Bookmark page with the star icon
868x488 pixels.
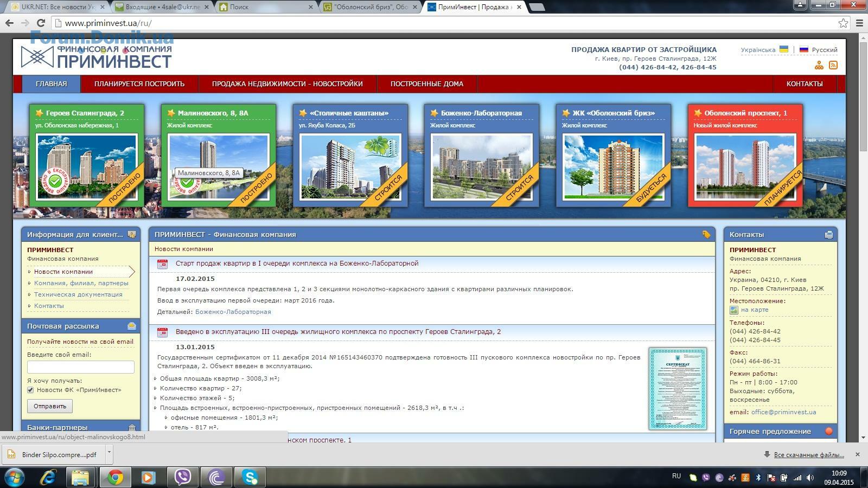(x=843, y=23)
